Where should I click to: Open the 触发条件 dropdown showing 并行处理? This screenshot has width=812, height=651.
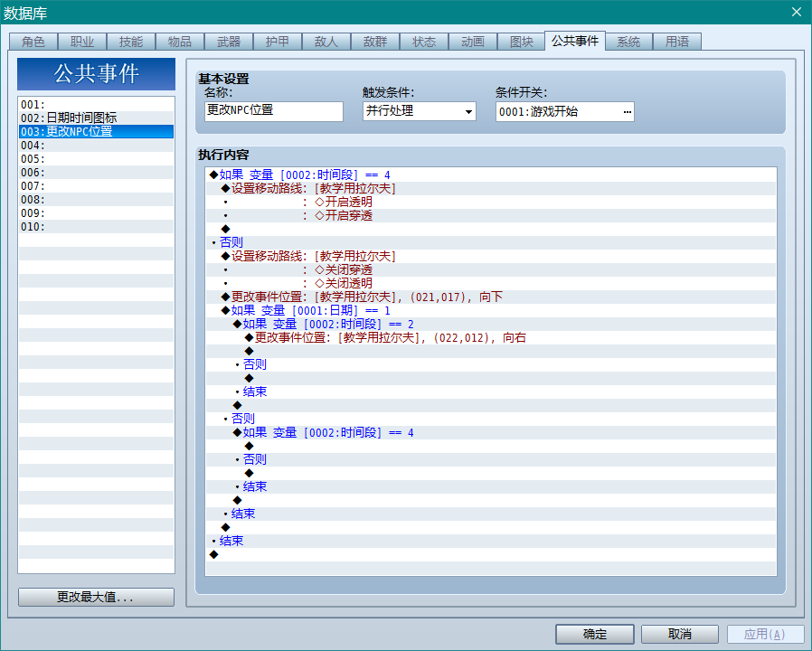419,111
